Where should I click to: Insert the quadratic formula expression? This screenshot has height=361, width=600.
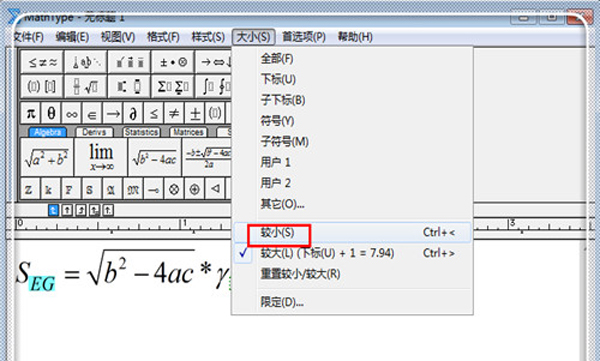[207, 157]
